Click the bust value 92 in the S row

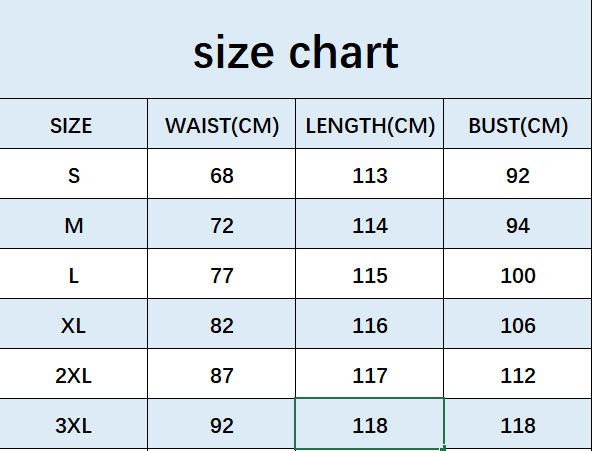518,174
